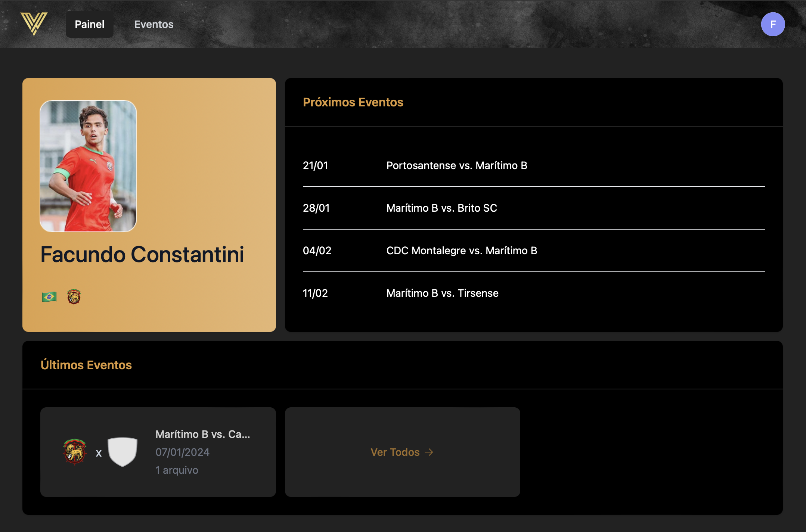Click the 1 arquivo label
This screenshot has width=806, height=532.
tap(177, 470)
